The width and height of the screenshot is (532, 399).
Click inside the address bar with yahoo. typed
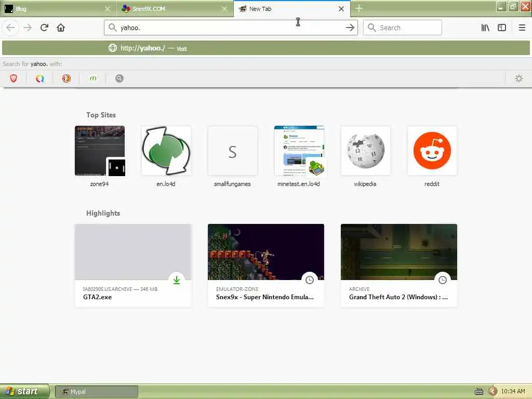pyautogui.click(x=231, y=28)
